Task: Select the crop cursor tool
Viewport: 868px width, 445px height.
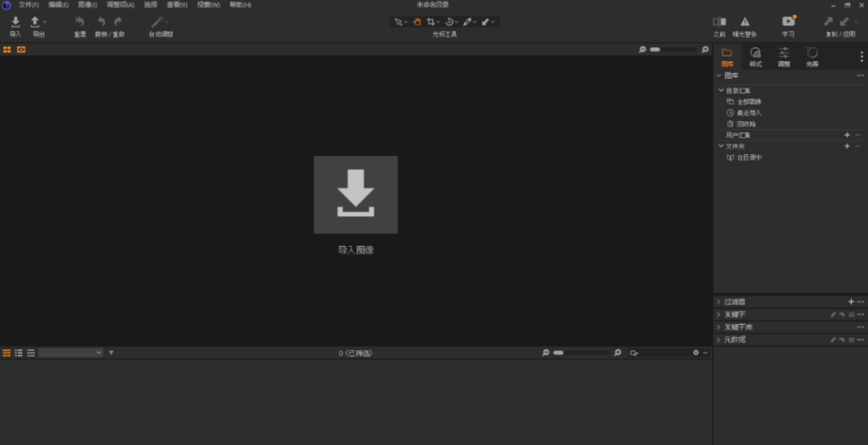Action: click(x=431, y=21)
